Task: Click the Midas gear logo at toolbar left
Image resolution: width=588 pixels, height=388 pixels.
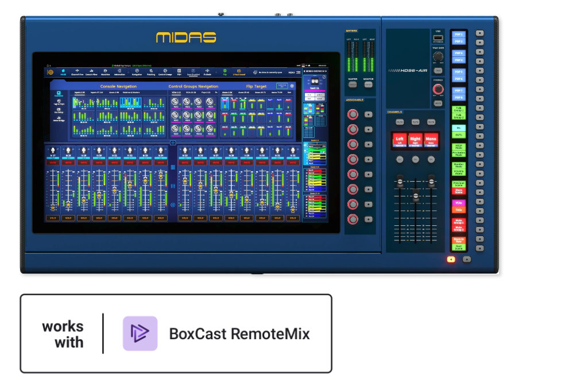Action: [x=51, y=72]
